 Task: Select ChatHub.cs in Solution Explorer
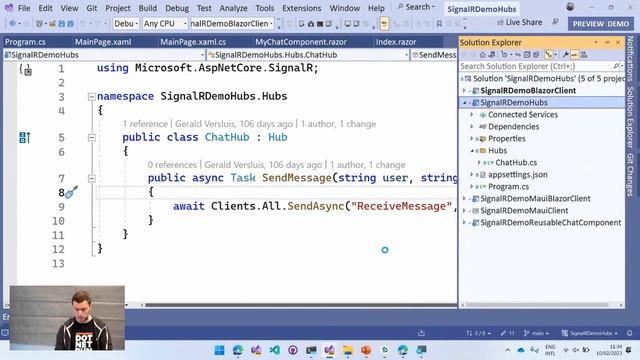(516, 162)
